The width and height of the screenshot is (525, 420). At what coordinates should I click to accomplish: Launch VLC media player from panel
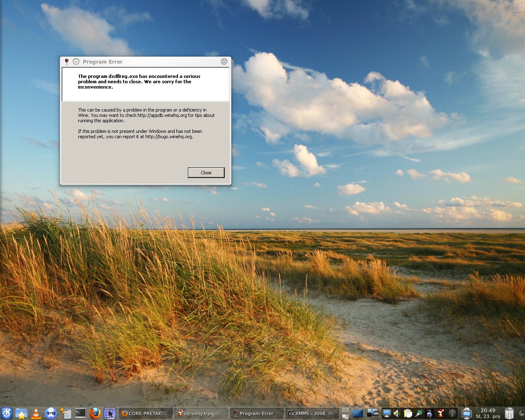[x=36, y=413]
